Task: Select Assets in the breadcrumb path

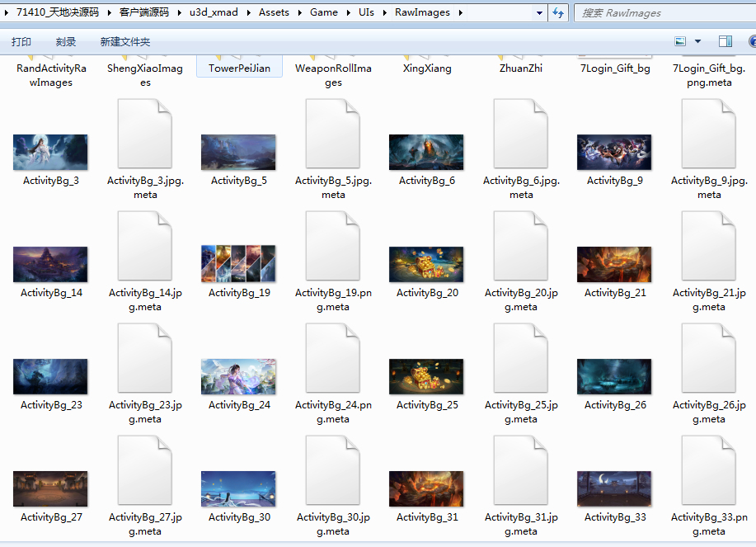Action: (x=274, y=12)
